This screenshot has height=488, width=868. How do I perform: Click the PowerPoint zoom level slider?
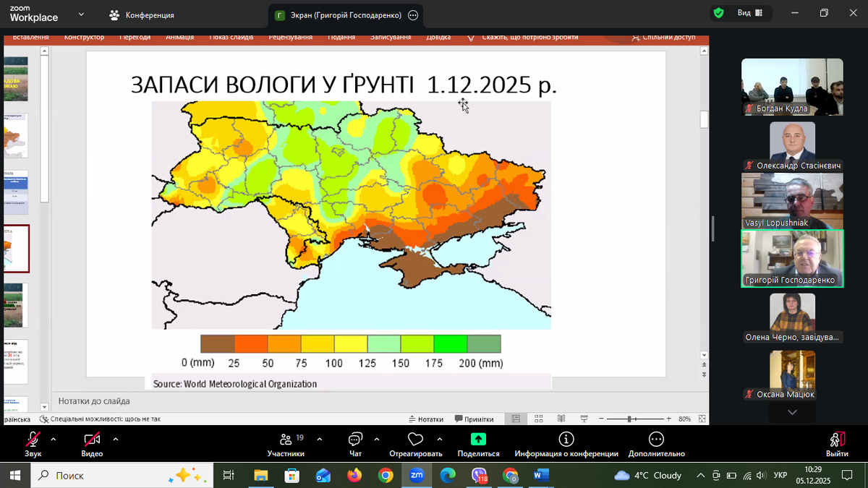click(x=631, y=419)
